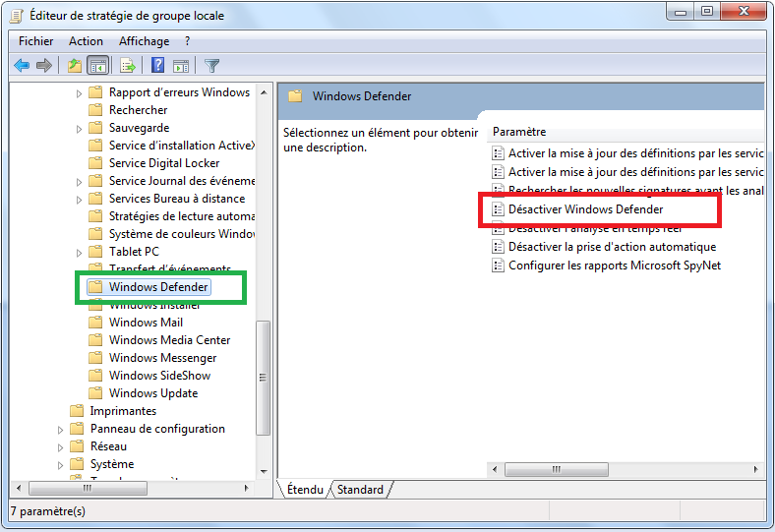Select the Étendu tab
Screen dimensions: 775x532
(x=304, y=489)
